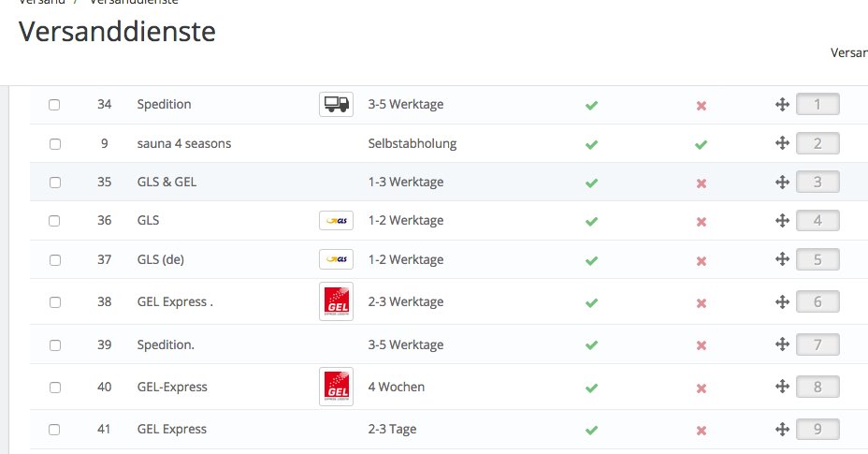Open the GEL Express . entry row 38
Image resolution: width=868 pixels, height=454 pixels.
[175, 301]
